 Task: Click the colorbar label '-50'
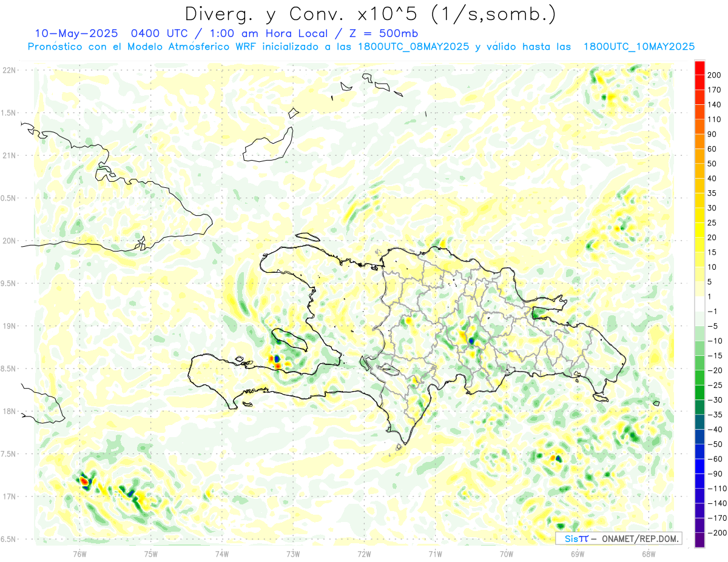(715, 444)
